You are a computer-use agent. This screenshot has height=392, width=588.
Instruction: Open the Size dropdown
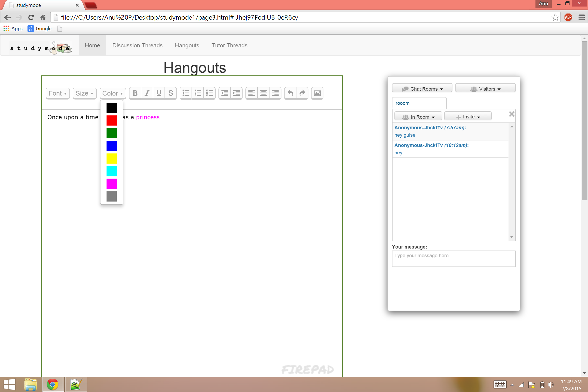(x=84, y=93)
